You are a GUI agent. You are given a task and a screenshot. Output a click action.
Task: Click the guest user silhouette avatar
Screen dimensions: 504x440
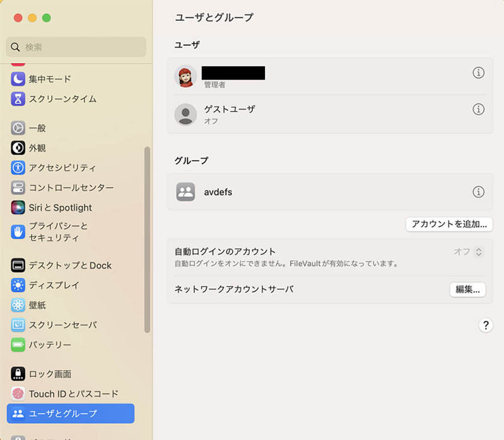pyautogui.click(x=185, y=114)
